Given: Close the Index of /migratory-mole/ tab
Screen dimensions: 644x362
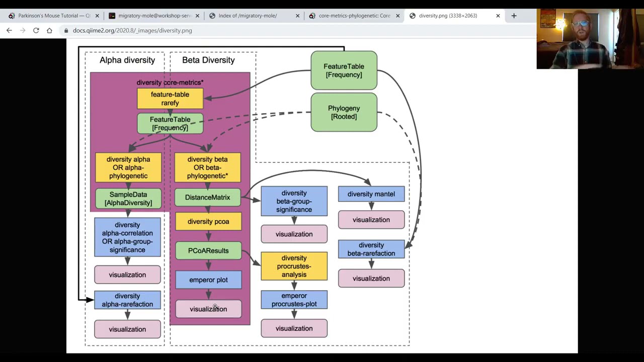Looking at the screenshot, I should click(297, 16).
